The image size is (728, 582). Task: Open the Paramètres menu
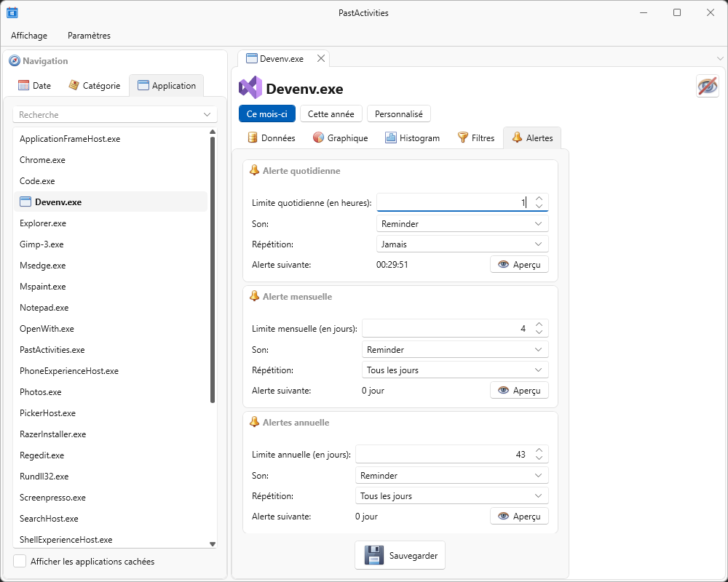89,35
